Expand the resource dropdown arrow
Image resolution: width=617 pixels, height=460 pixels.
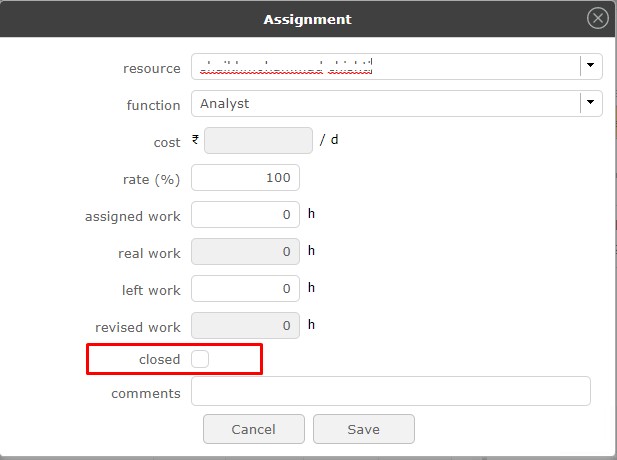click(x=591, y=67)
